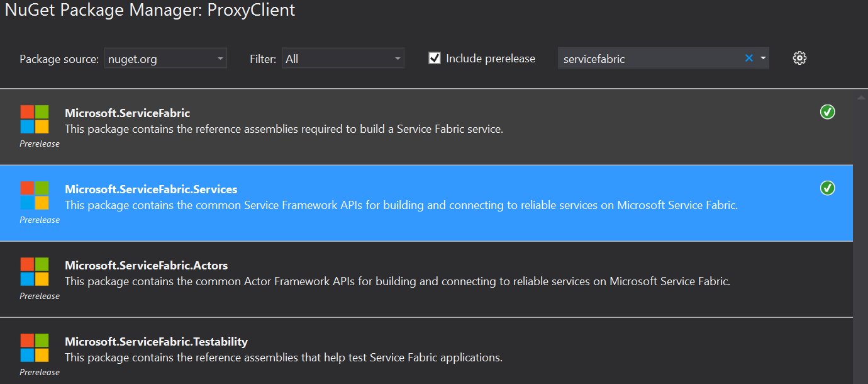The height and width of the screenshot is (384, 868).
Task: Click the Actors package description text
Action: (x=397, y=282)
